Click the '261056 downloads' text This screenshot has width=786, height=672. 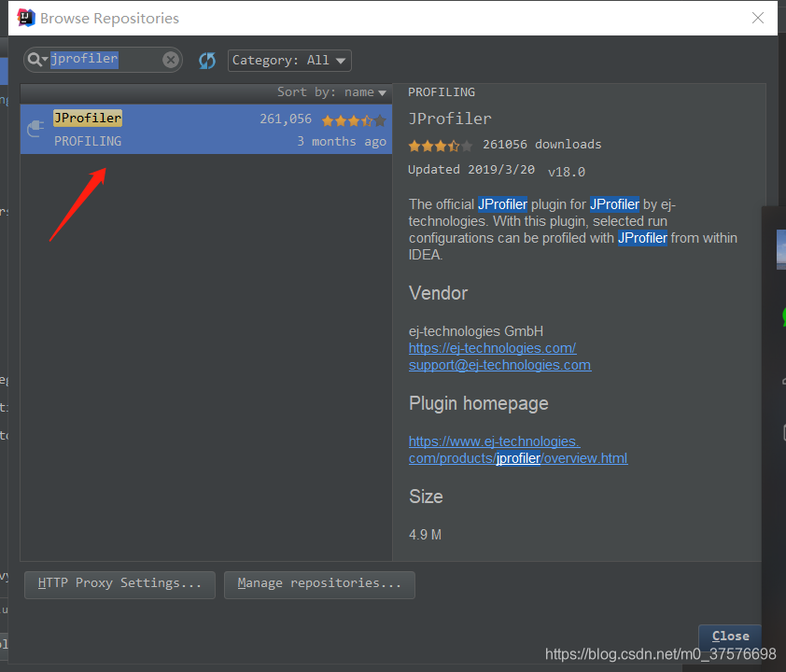tap(541, 145)
